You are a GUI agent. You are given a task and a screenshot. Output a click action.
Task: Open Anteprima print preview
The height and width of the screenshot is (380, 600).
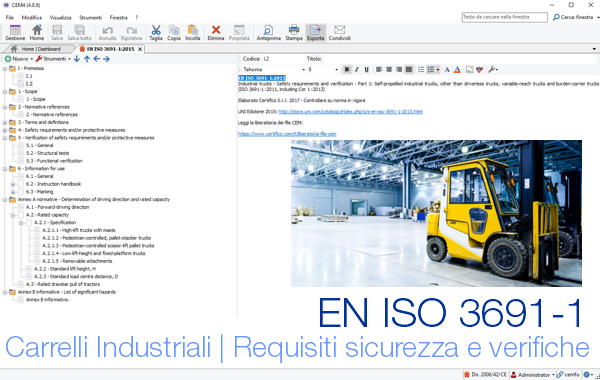click(x=268, y=33)
